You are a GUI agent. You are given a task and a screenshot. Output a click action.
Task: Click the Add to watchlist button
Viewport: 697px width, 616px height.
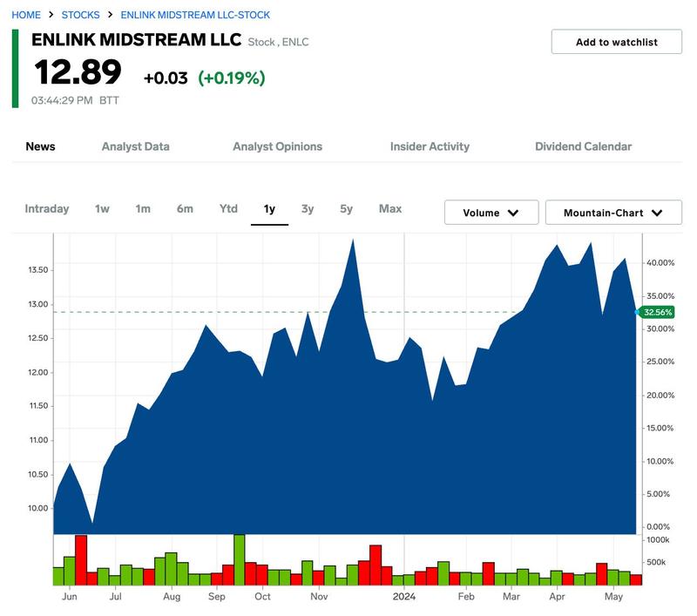617,42
